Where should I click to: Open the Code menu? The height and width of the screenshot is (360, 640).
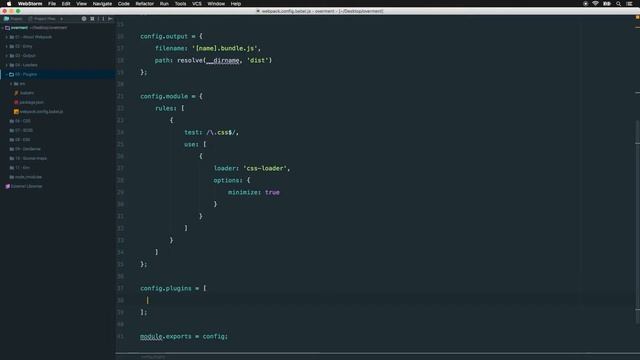(124, 4)
